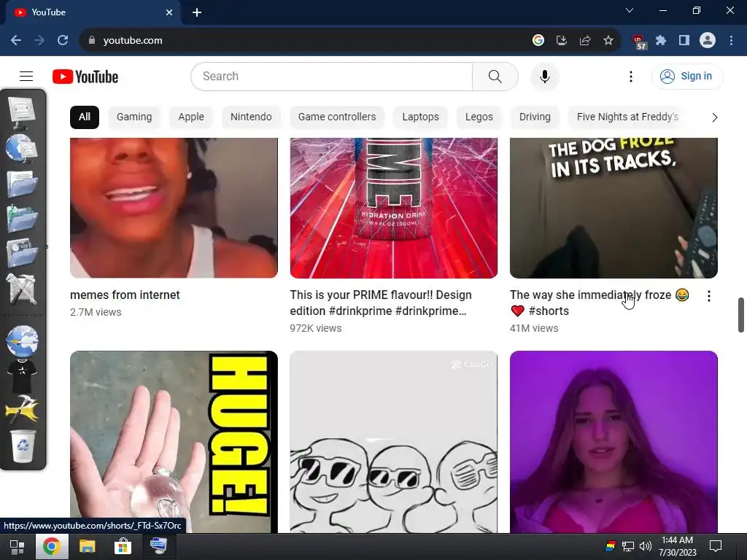Start voice search with microphone icon
The width and height of the screenshot is (747, 560).
pos(544,76)
